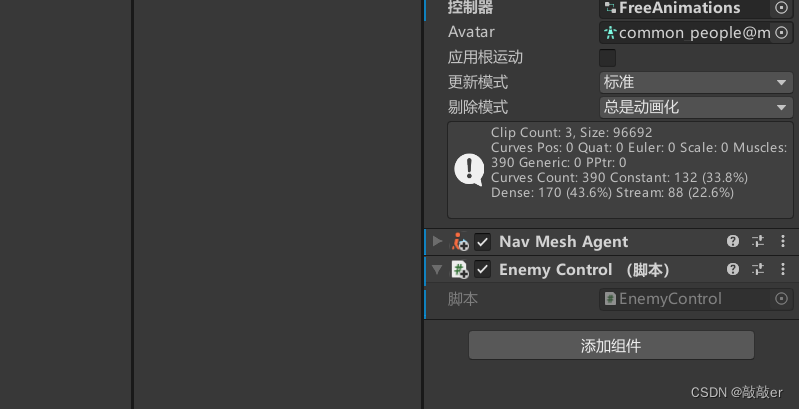
Task: Open object picker for EnemyControl script field
Action: coord(781,298)
